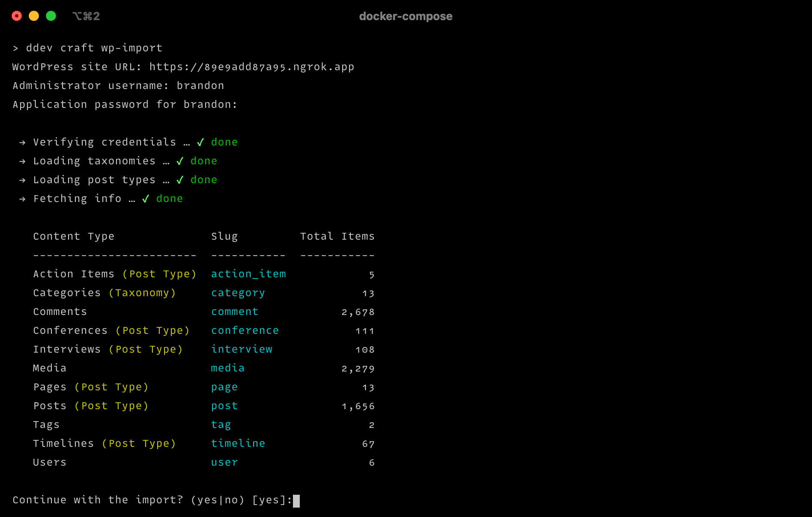
Task: Click the 'Verifying credentials' status line
Action: 128,142
